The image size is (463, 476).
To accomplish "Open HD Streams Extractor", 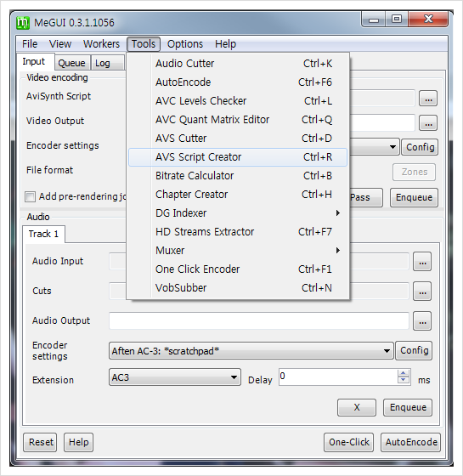I will pyautogui.click(x=238, y=232).
